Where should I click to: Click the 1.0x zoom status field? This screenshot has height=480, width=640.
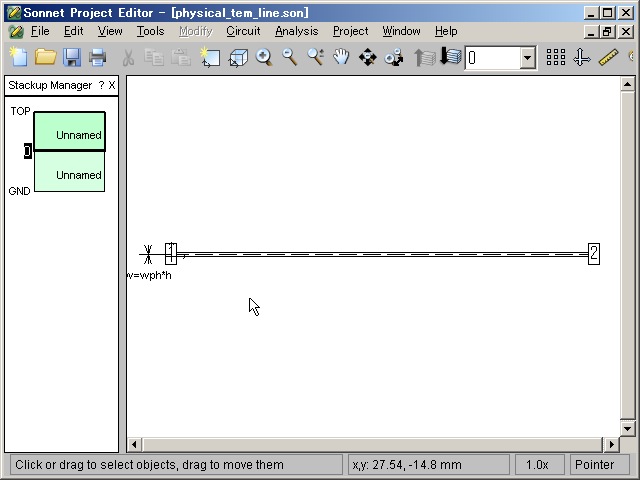540,464
